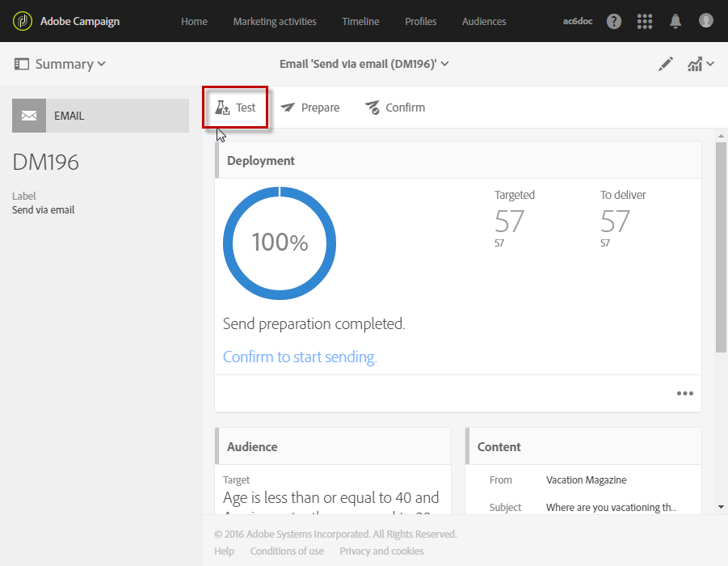Click the Confirm send button

click(x=394, y=108)
